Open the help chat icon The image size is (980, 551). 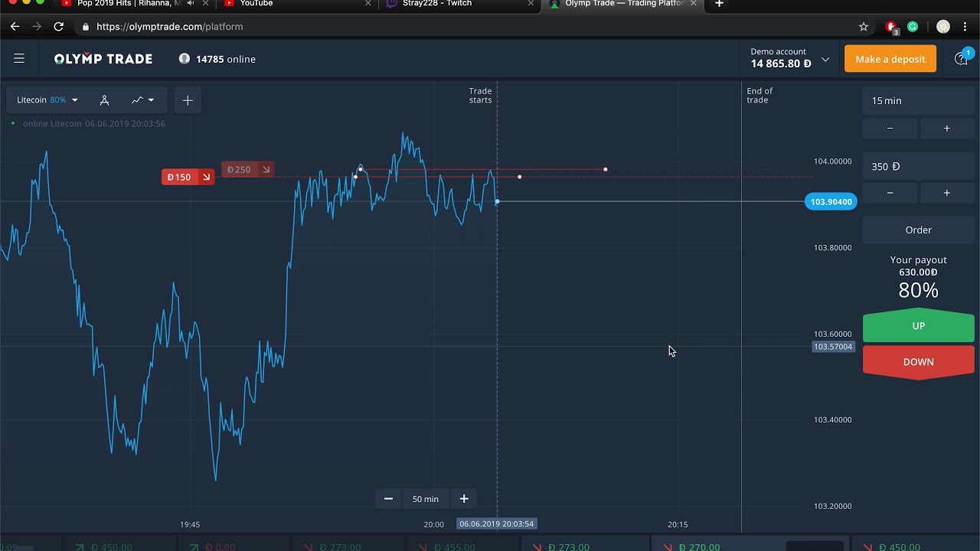[961, 59]
